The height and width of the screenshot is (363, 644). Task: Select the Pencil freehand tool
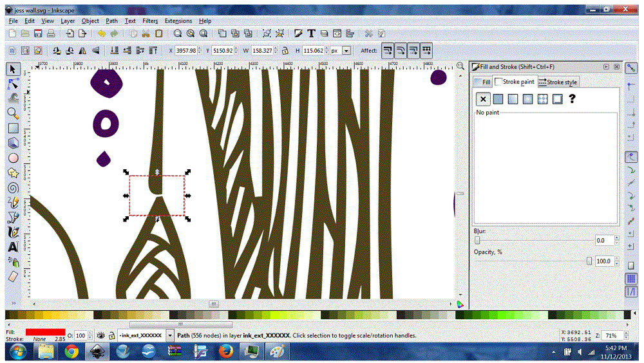click(x=13, y=203)
